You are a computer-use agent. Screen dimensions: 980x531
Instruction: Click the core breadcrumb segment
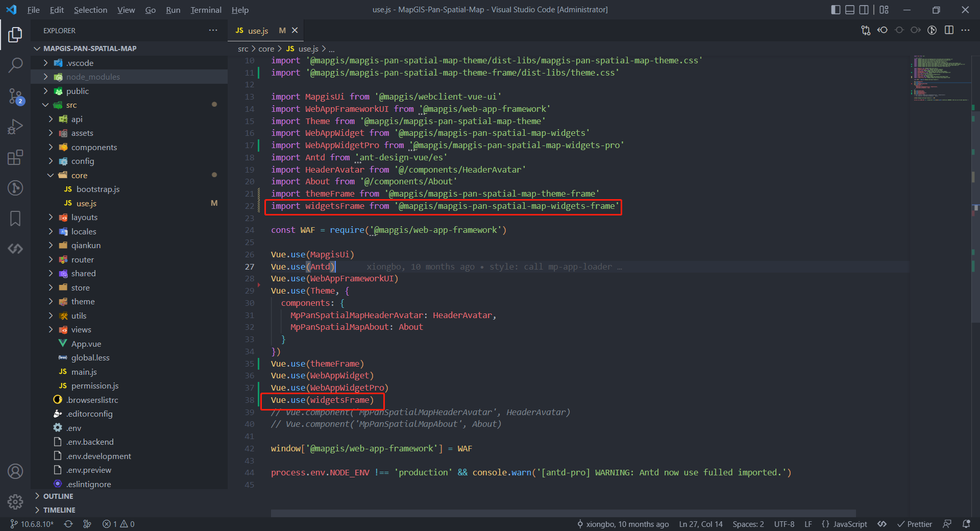(266, 49)
